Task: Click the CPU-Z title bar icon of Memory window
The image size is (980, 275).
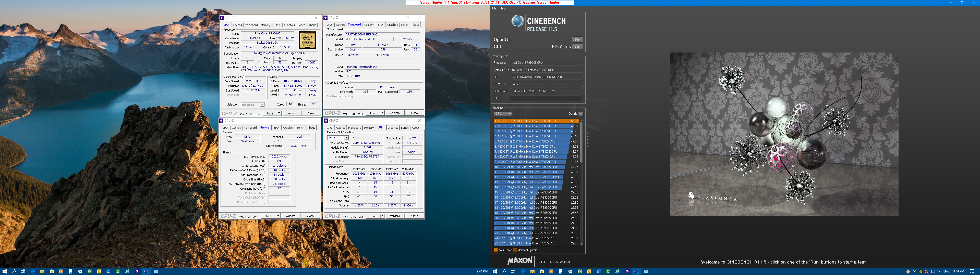Action: click(x=221, y=120)
